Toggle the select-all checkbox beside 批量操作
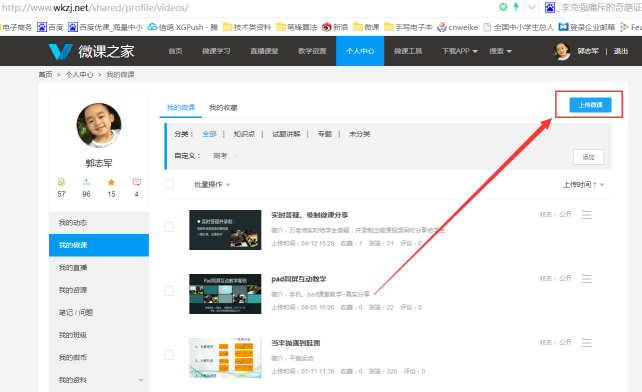This screenshot has height=392, width=642. (169, 184)
